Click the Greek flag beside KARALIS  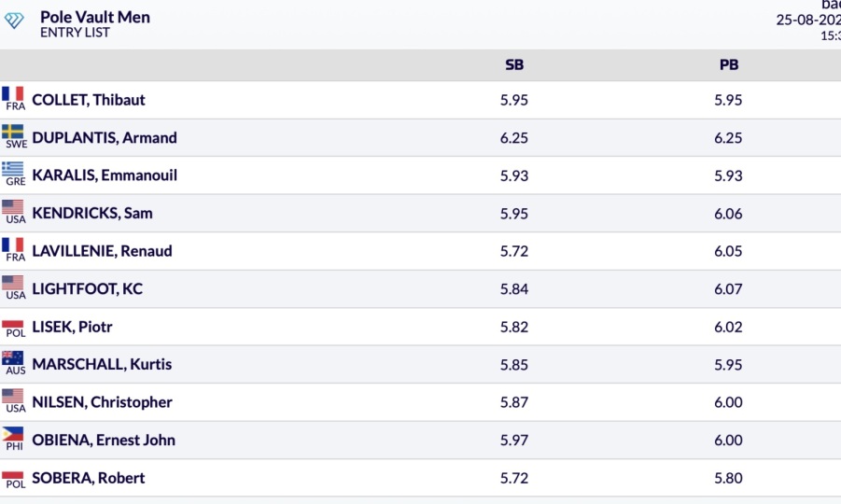pos(13,169)
